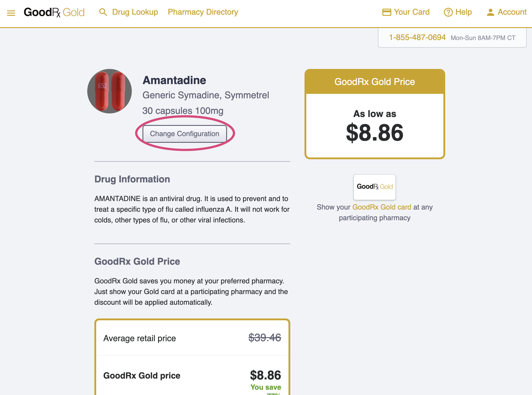Open the Help link text
Screen dimensions: 532x395
(463, 12)
